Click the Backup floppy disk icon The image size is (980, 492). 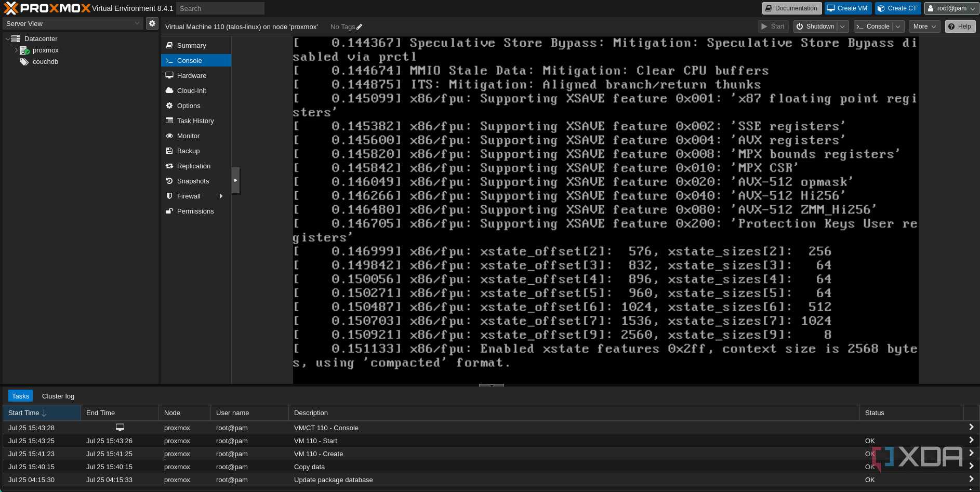pyautogui.click(x=169, y=151)
